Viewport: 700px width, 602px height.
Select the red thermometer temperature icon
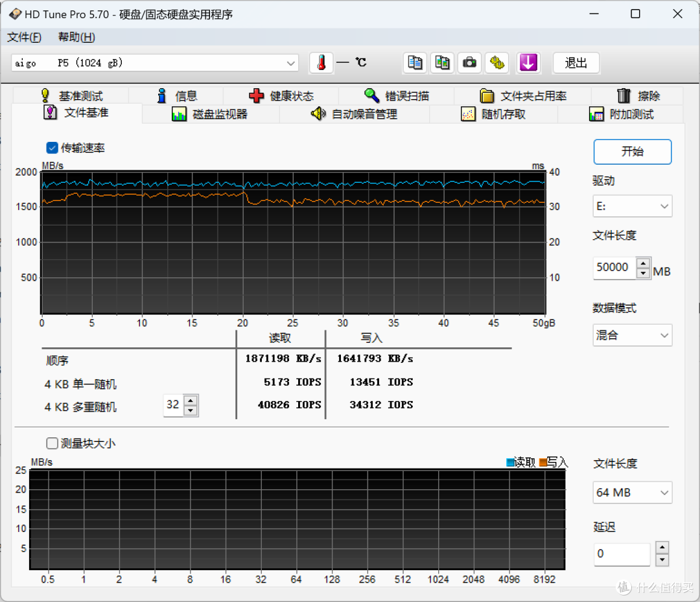click(x=321, y=62)
